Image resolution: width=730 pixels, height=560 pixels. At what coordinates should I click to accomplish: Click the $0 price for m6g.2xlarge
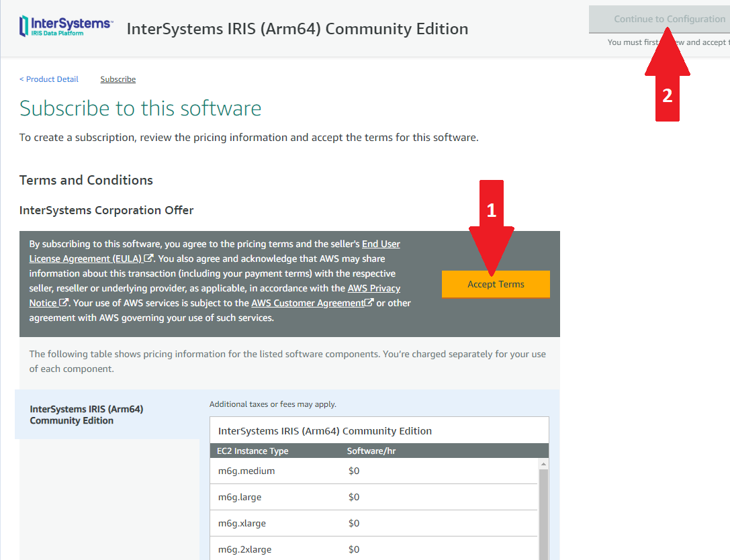[354, 549]
